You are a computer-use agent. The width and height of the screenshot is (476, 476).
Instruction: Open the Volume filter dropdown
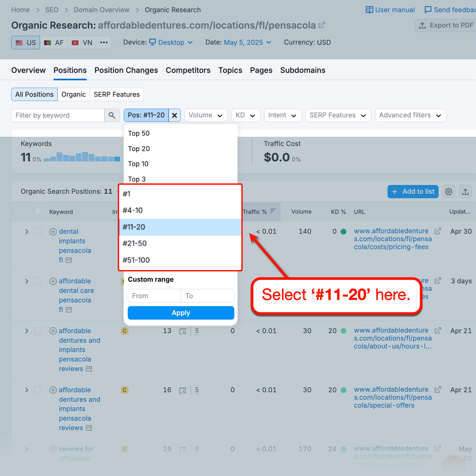tap(206, 115)
